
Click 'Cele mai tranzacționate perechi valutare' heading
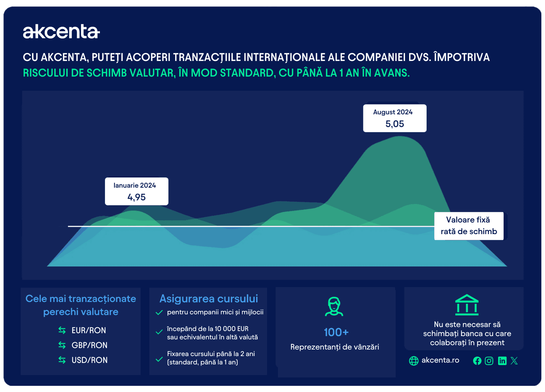click(81, 305)
